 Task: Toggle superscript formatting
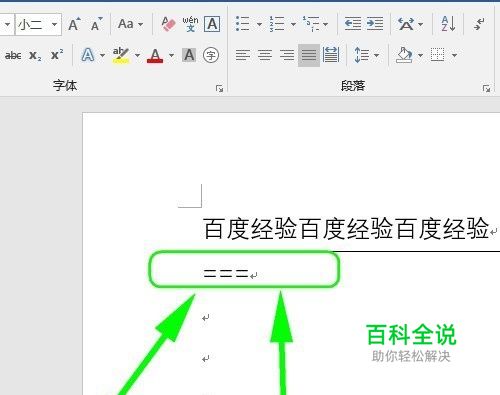57,55
